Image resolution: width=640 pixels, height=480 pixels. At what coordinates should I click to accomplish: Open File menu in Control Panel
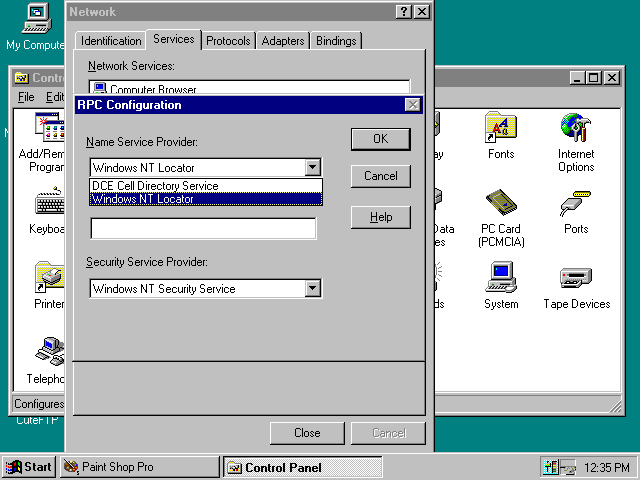[26, 97]
